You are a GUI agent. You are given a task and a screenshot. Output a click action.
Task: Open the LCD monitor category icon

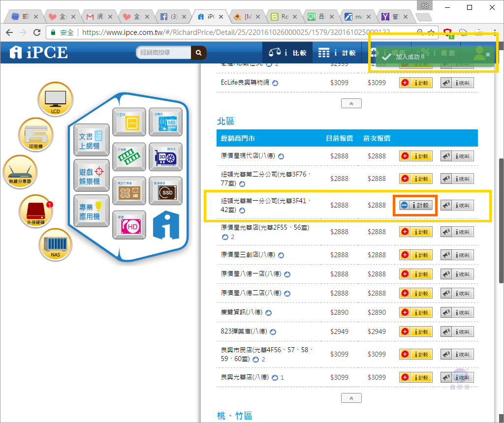(x=55, y=99)
